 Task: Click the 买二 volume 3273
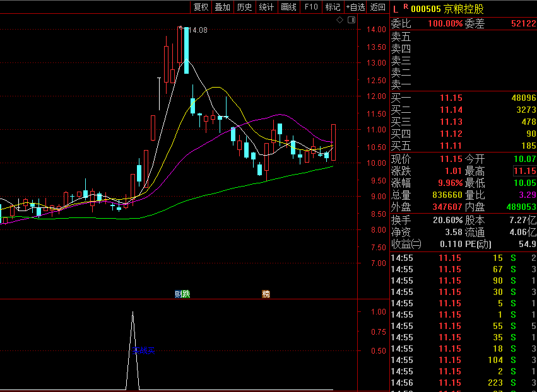click(526, 110)
